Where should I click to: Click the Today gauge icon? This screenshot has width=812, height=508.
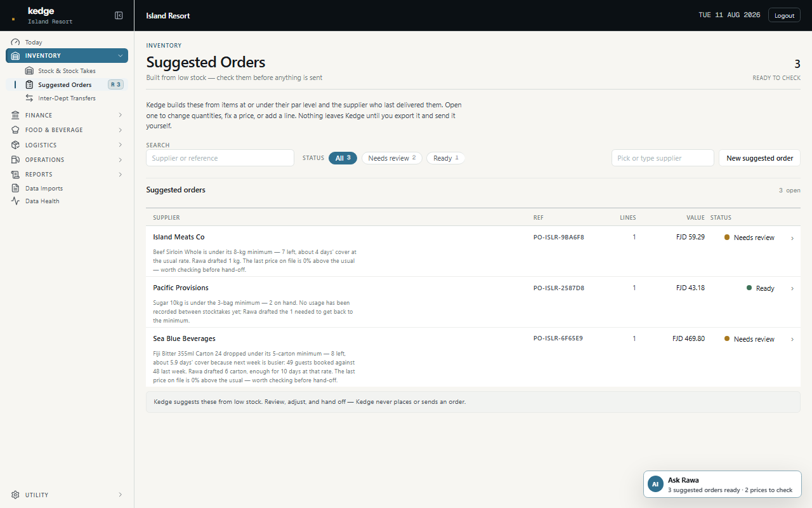tap(15, 42)
